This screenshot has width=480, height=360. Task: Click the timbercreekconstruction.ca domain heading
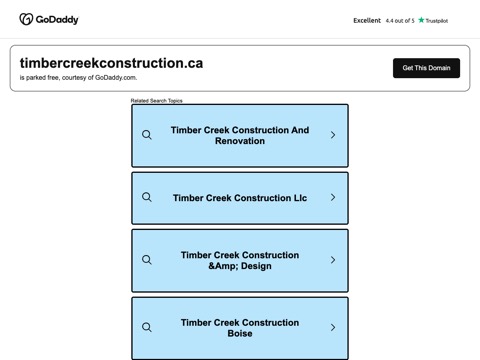(x=111, y=63)
